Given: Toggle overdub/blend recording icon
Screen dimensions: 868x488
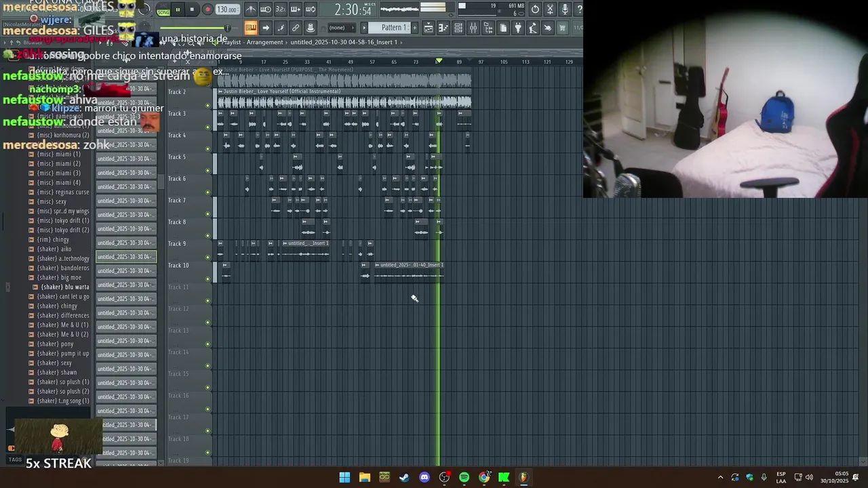Looking at the screenshot, I should (x=296, y=9).
